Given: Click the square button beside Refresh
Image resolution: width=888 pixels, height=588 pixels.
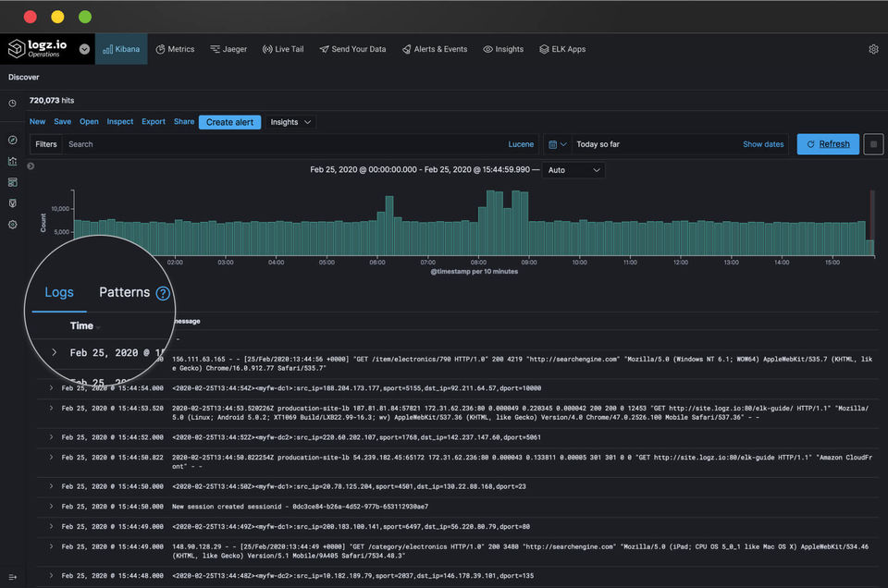Looking at the screenshot, I should 873,144.
